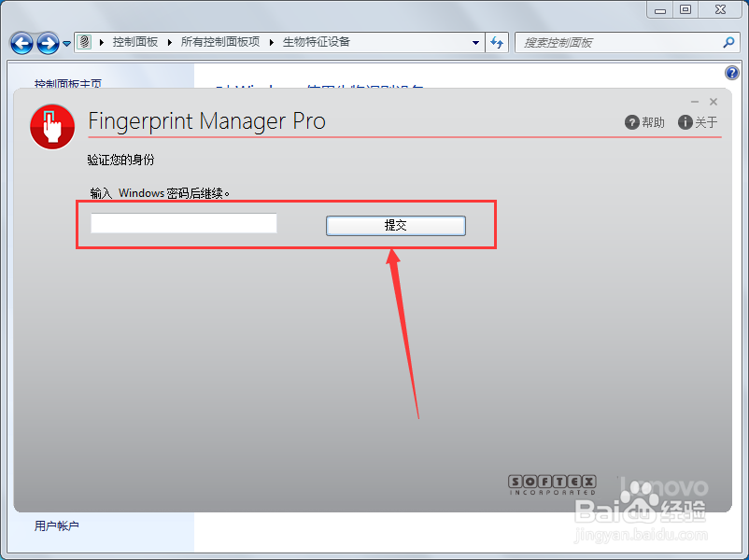Click the refresh button beside address bar
The width and height of the screenshot is (749, 560).
tap(497, 43)
